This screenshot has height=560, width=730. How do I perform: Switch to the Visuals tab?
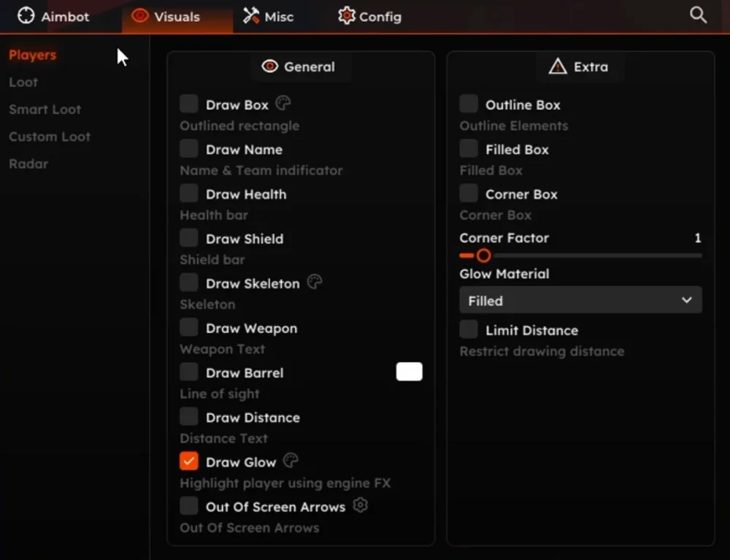point(166,16)
